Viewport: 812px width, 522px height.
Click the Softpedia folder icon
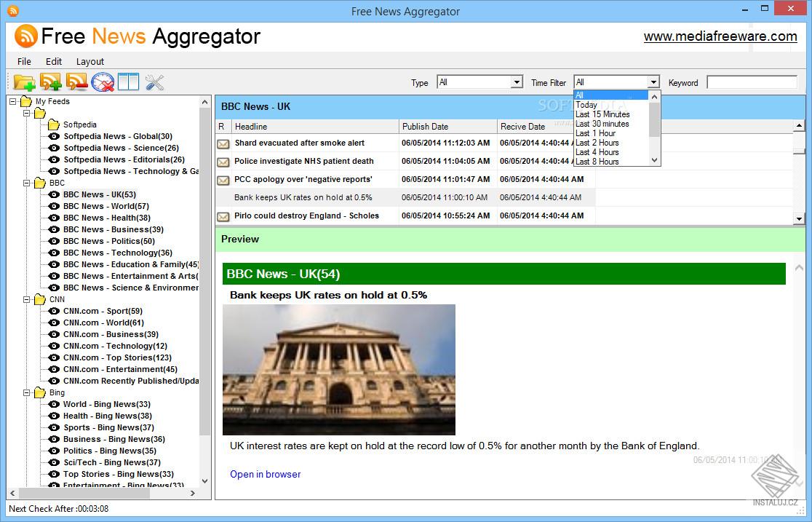click(54, 124)
